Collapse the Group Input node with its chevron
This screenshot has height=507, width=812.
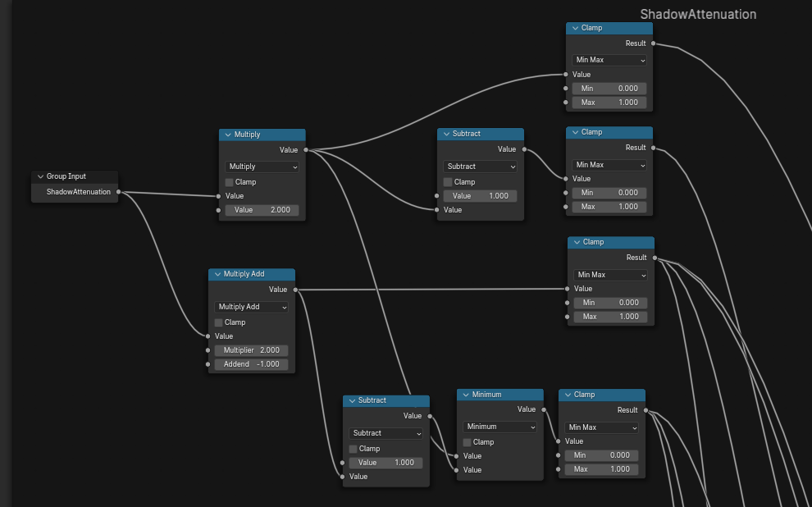(x=40, y=176)
